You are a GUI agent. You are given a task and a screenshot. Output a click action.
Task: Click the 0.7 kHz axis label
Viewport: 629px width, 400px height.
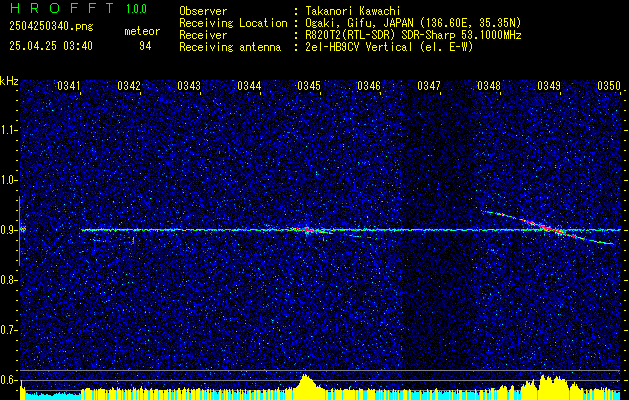pyautogui.click(x=8, y=330)
